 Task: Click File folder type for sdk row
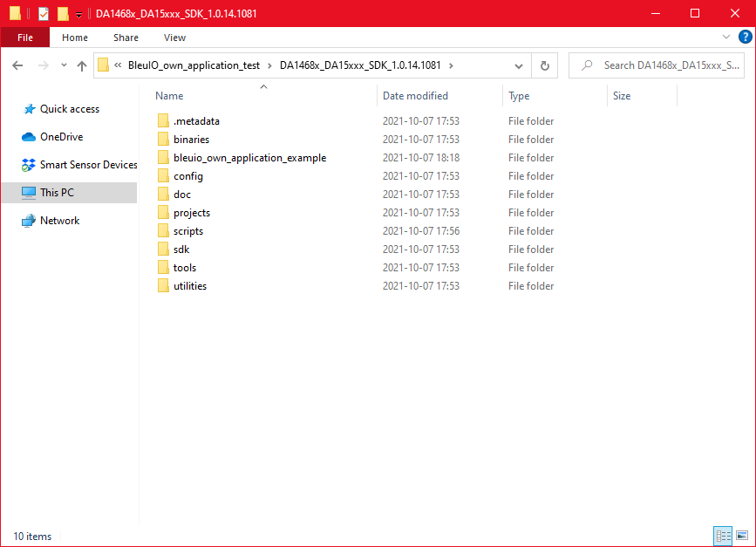531,250
